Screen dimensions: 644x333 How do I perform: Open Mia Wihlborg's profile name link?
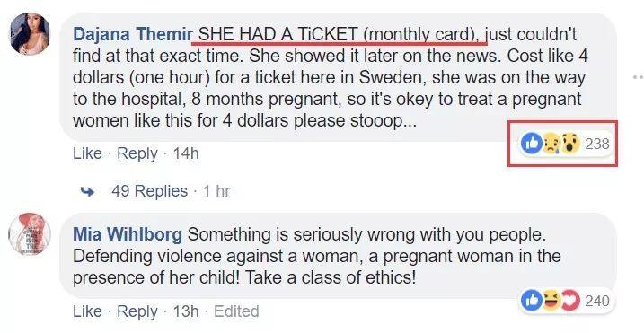coord(128,234)
